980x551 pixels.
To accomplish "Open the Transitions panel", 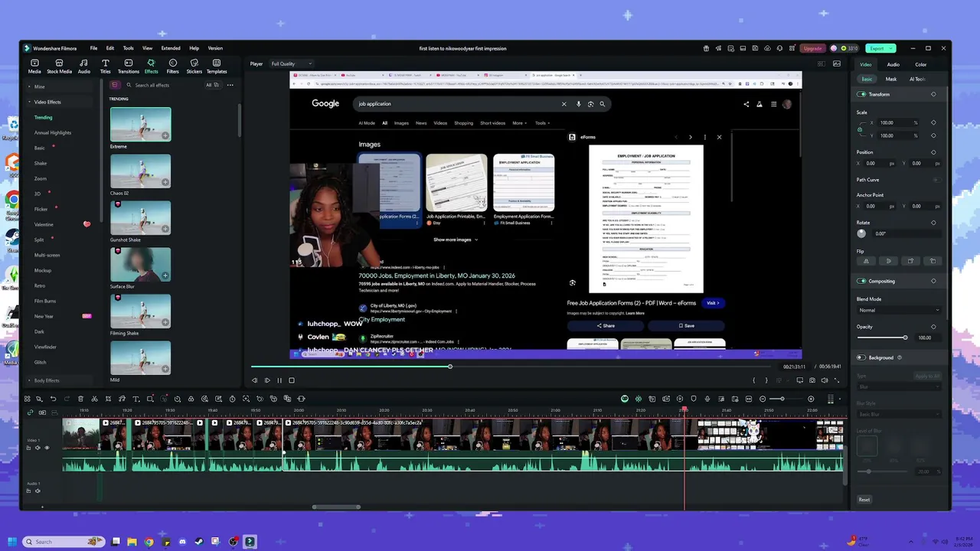I will click(129, 67).
